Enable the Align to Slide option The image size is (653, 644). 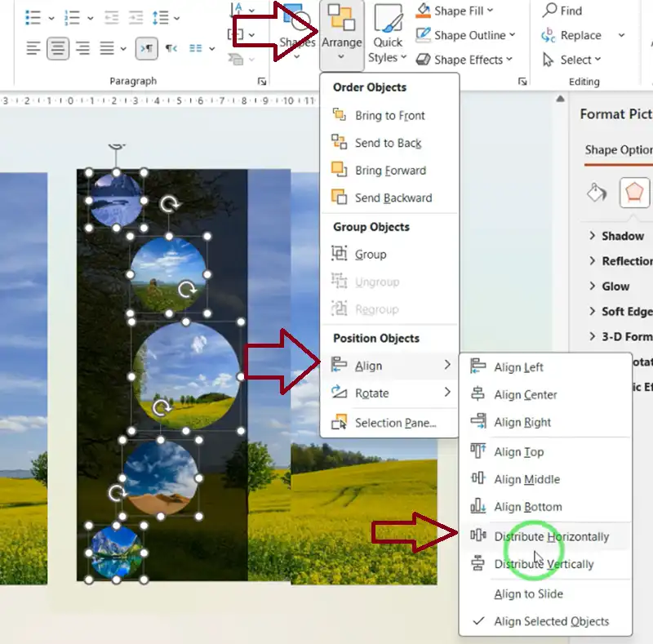coord(528,593)
